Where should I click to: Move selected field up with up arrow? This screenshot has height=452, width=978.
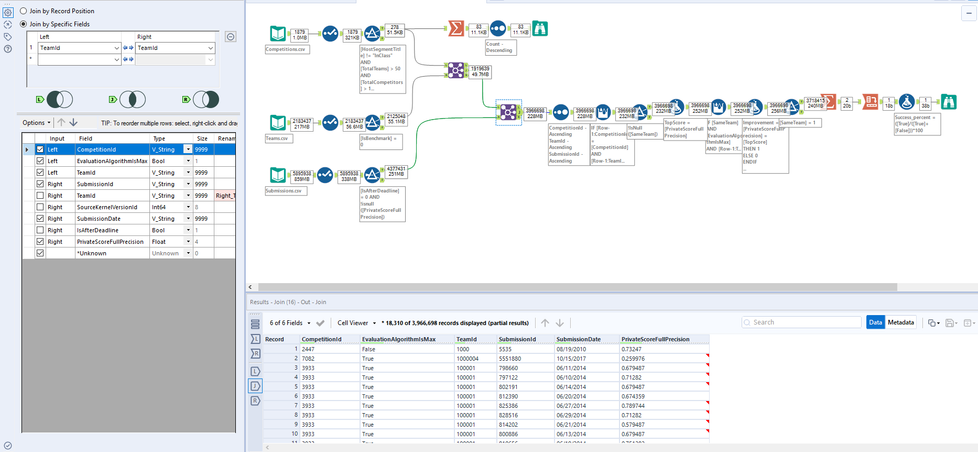coord(61,123)
